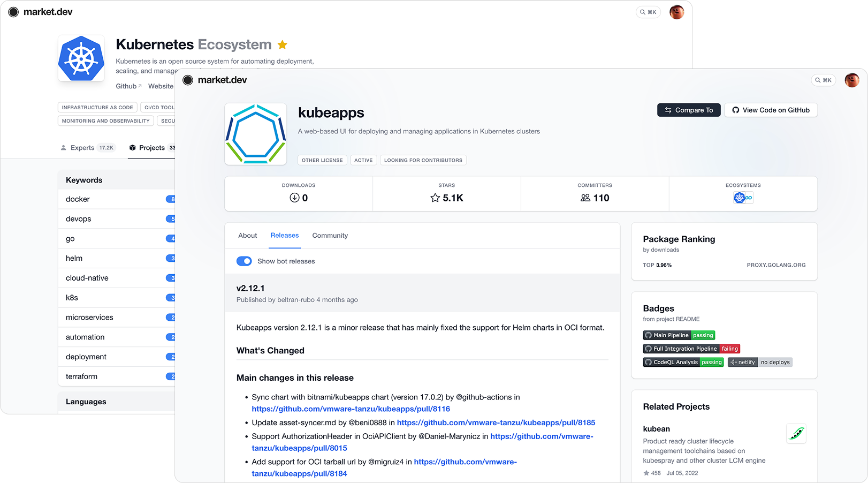Click the Compare To button
Viewport: 868px width, 483px height.
click(689, 110)
